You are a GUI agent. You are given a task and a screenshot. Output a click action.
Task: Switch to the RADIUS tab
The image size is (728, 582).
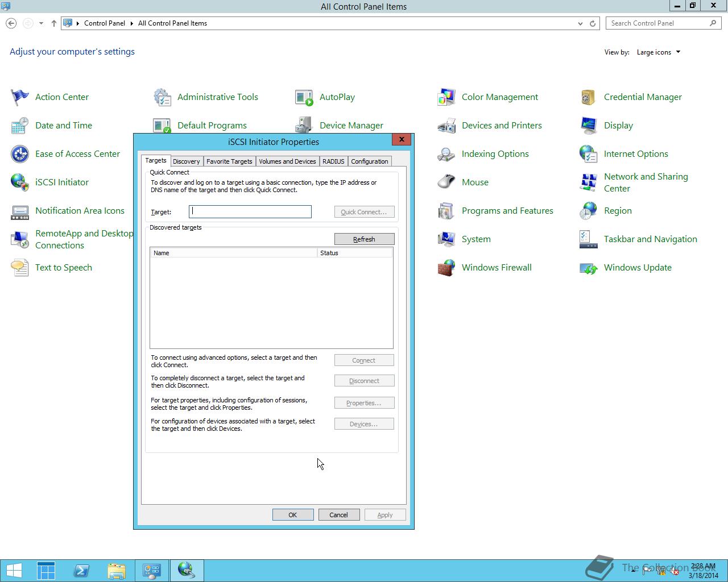pyautogui.click(x=333, y=161)
